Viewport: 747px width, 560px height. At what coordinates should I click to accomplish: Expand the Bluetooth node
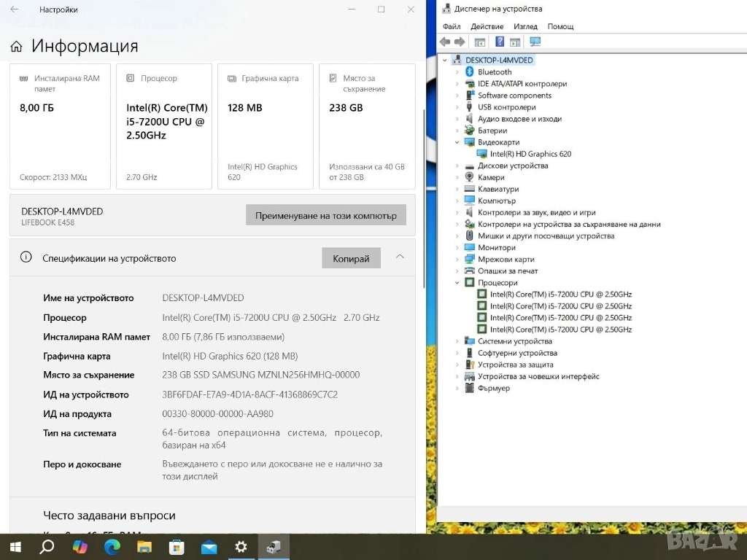click(x=457, y=72)
